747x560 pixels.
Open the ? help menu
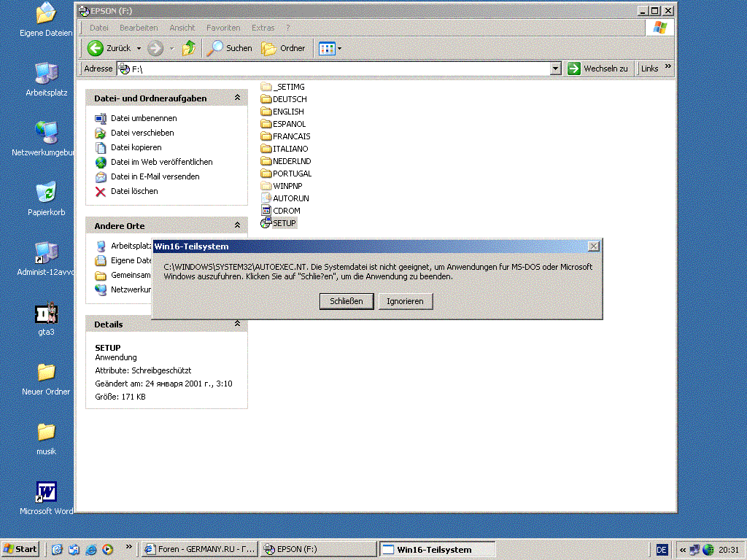(287, 28)
